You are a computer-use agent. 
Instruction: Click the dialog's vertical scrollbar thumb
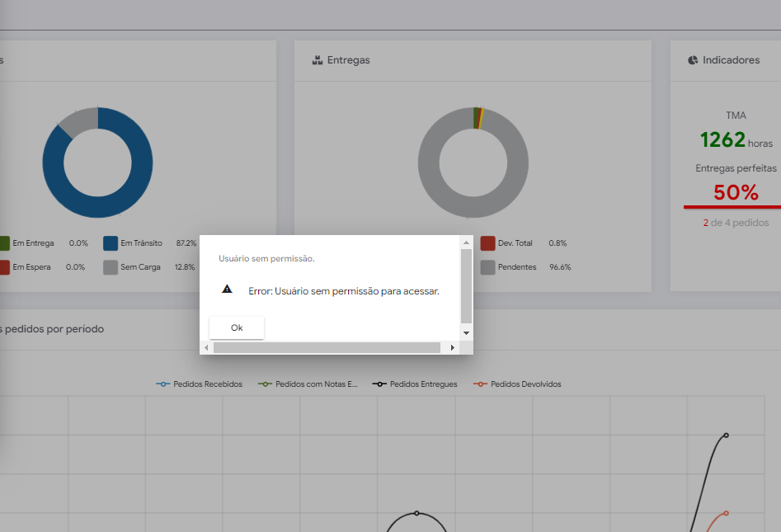coord(466,285)
